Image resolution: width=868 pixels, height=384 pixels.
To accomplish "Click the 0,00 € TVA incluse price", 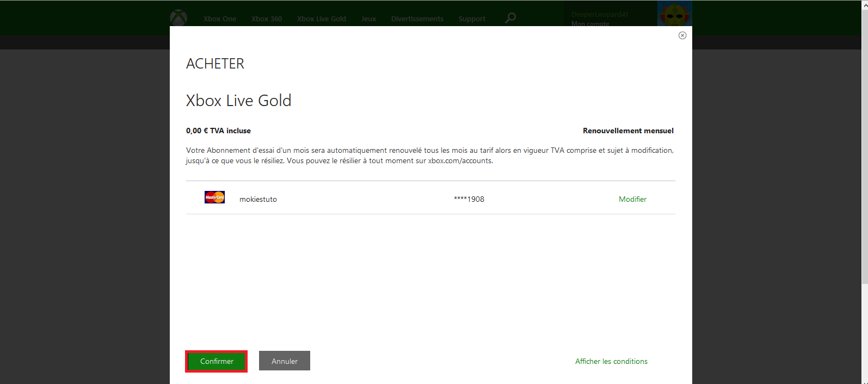I will [218, 131].
